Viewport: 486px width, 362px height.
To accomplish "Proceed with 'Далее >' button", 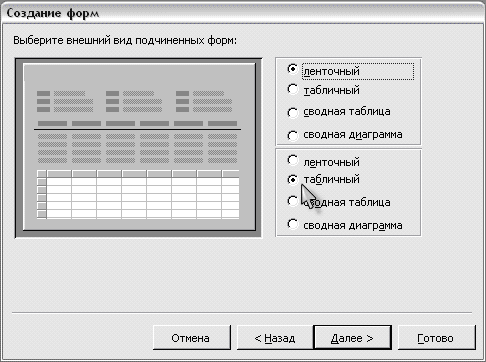I will point(352,338).
